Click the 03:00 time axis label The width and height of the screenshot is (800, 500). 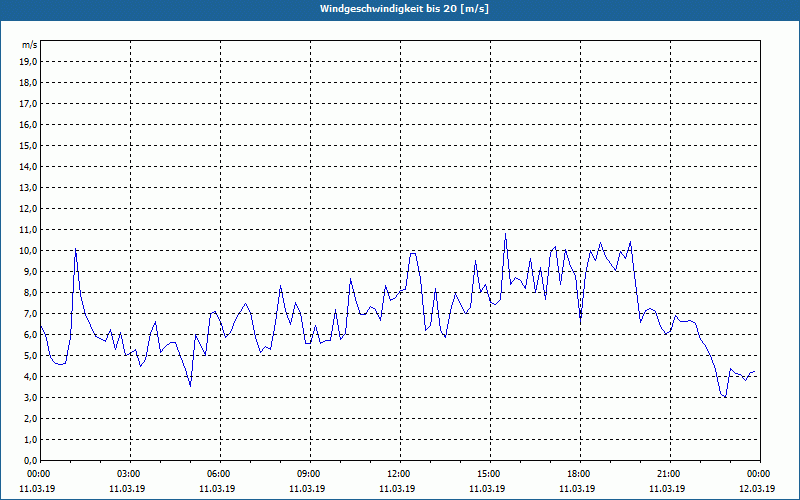(x=131, y=474)
